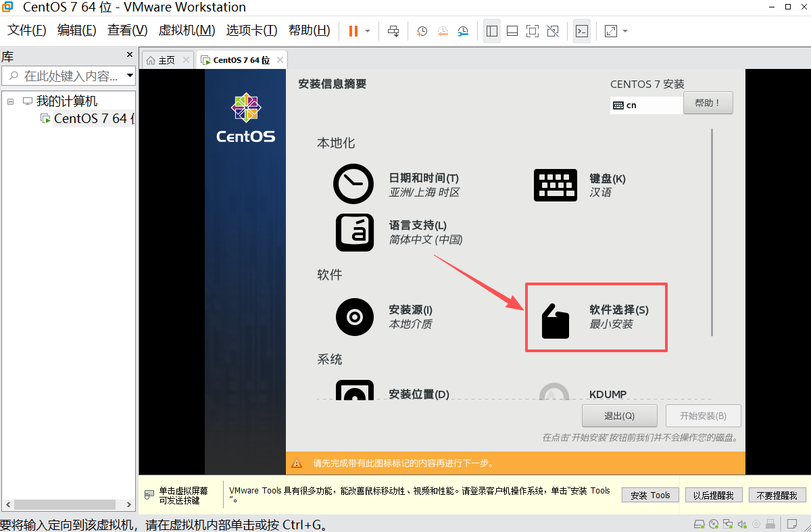This screenshot has width=811, height=532.
Task: Click the USB controller status icon
Action: pyautogui.click(x=771, y=524)
